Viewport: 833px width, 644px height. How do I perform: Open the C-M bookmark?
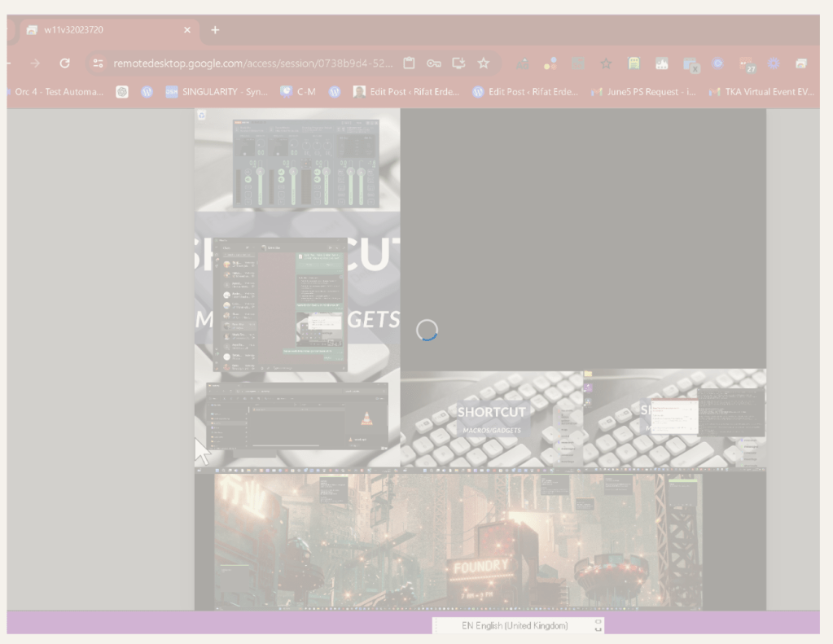[298, 92]
